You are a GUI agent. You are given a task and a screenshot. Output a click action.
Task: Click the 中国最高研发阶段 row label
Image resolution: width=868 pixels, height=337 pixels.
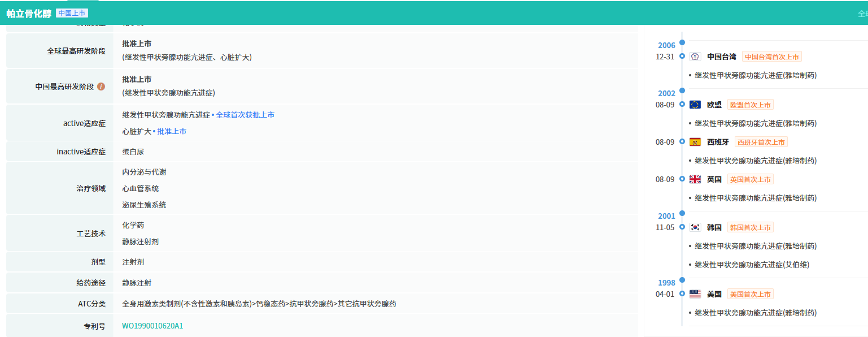coord(65,87)
